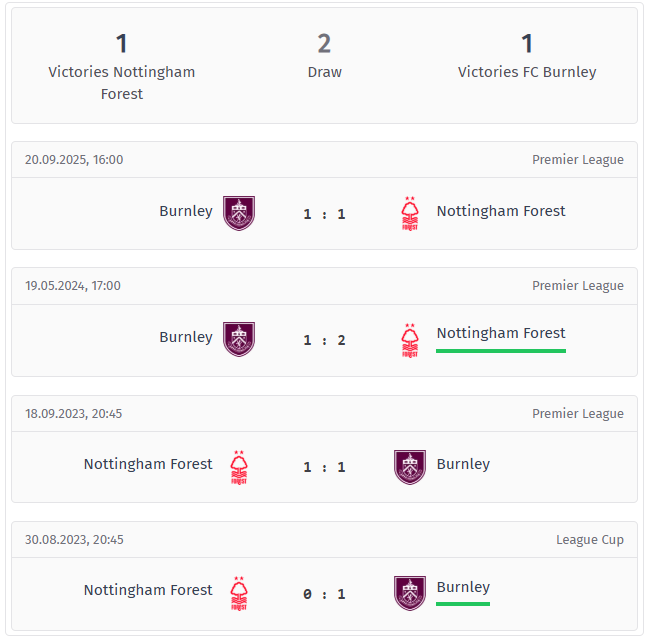Open Nottingham Forest link in 20.09.2025 match
This screenshot has height=640, width=650.
coord(501,211)
